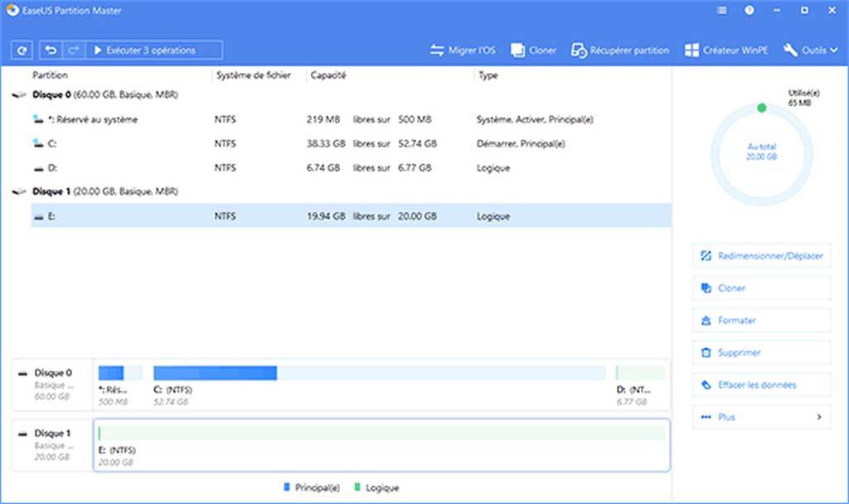Click the 38.33 GB free value for C:

(325, 143)
